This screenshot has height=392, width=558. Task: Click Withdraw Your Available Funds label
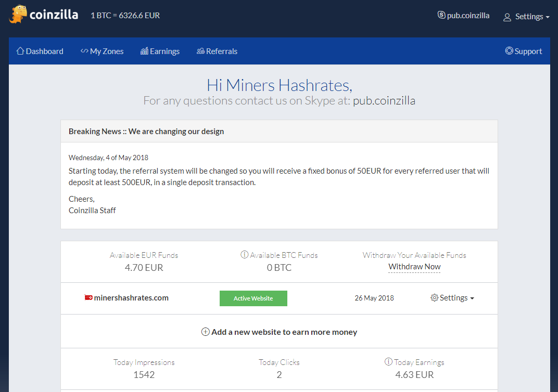click(x=414, y=255)
